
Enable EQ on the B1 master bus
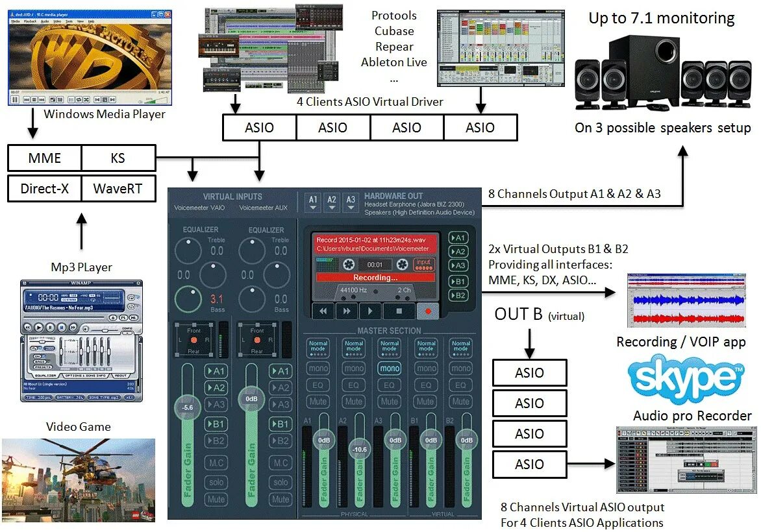click(426, 385)
